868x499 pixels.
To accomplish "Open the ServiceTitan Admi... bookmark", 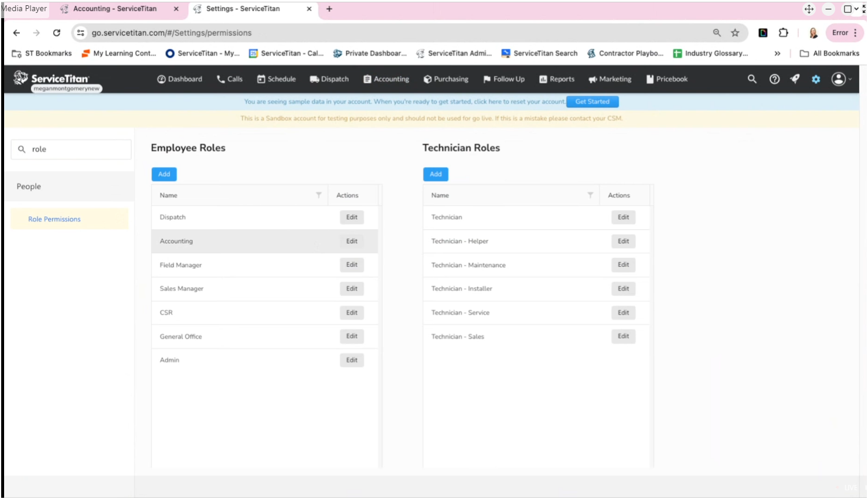I will click(x=454, y=53).
